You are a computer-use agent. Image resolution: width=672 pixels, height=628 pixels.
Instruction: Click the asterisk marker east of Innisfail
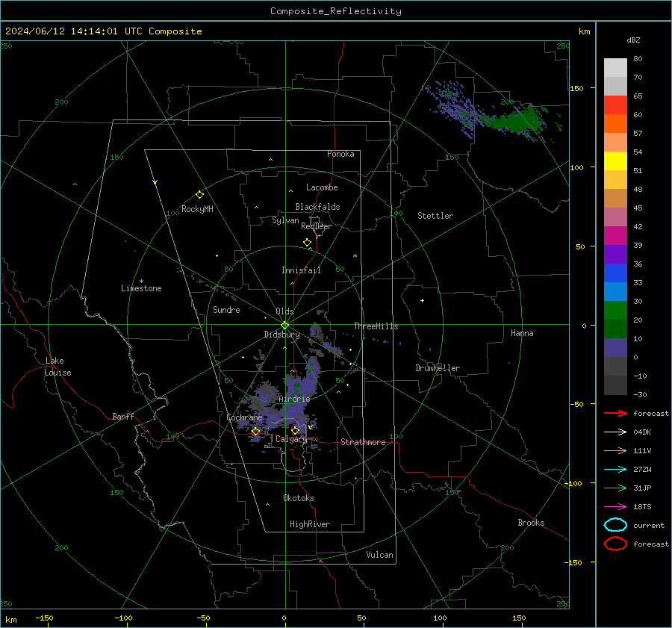click(x=355, y=256)
